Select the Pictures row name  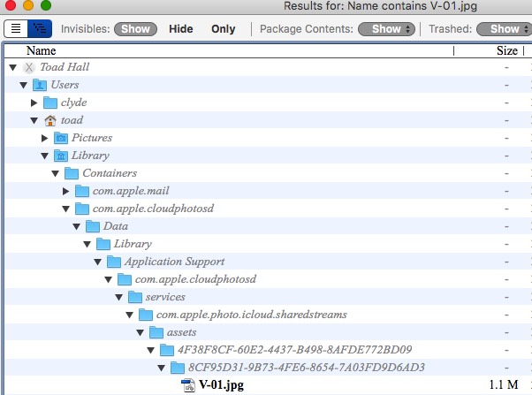point(92,138)
